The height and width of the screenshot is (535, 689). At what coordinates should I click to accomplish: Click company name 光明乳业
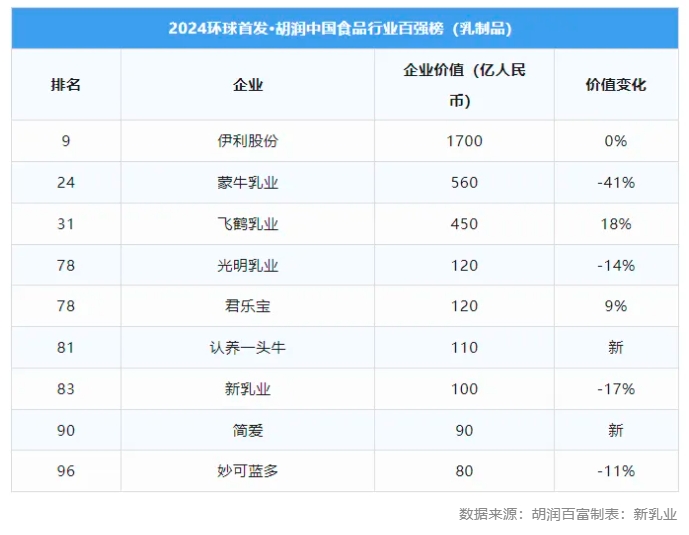(x=248, y=265)
